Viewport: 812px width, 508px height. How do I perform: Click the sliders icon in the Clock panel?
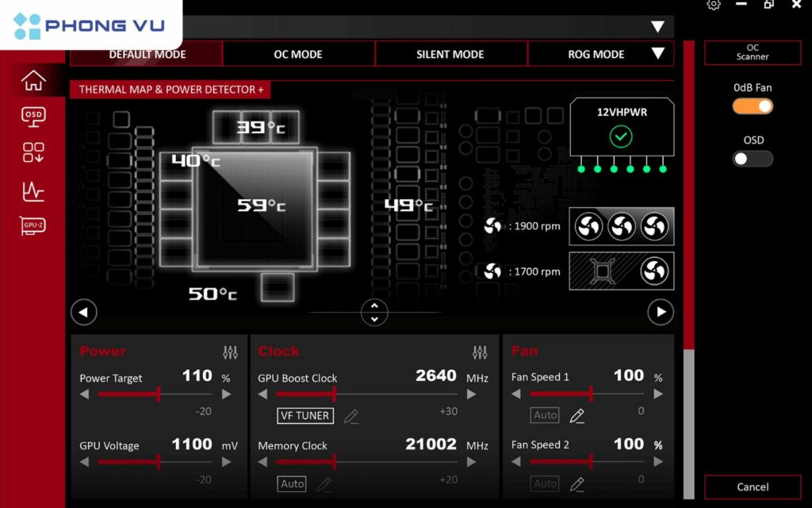click(x=480, y=351)
